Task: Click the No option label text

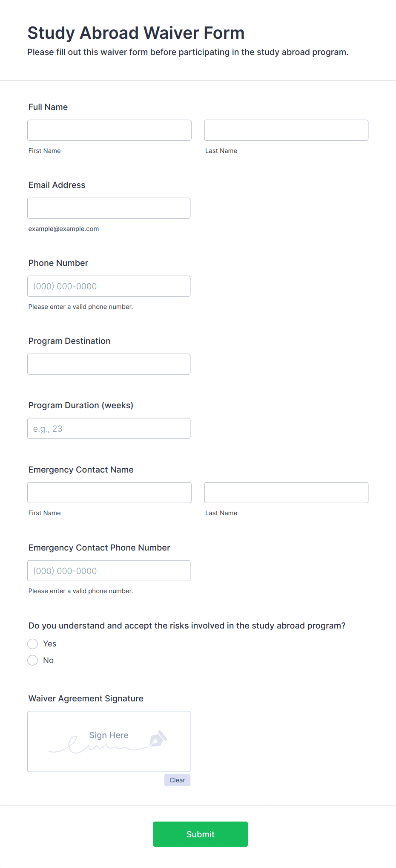Action: (x=49, y=660)
